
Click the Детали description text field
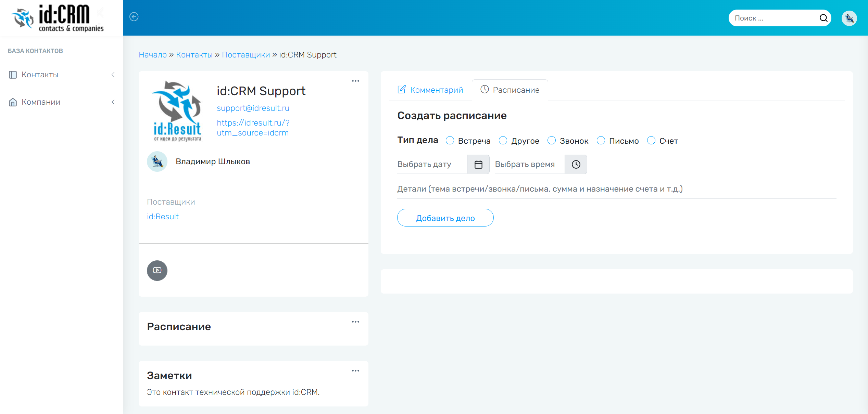(617, 189)
